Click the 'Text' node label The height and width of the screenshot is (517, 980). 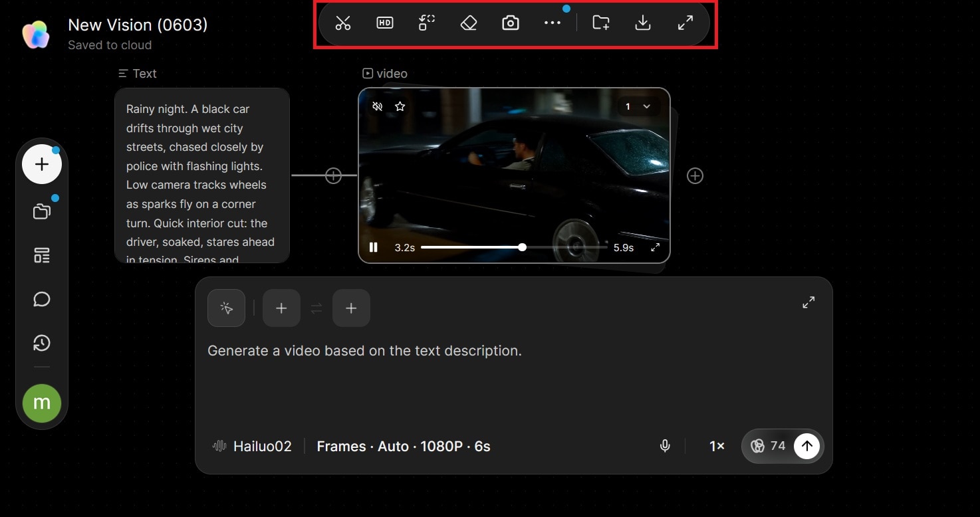click(x=138, y=74)
